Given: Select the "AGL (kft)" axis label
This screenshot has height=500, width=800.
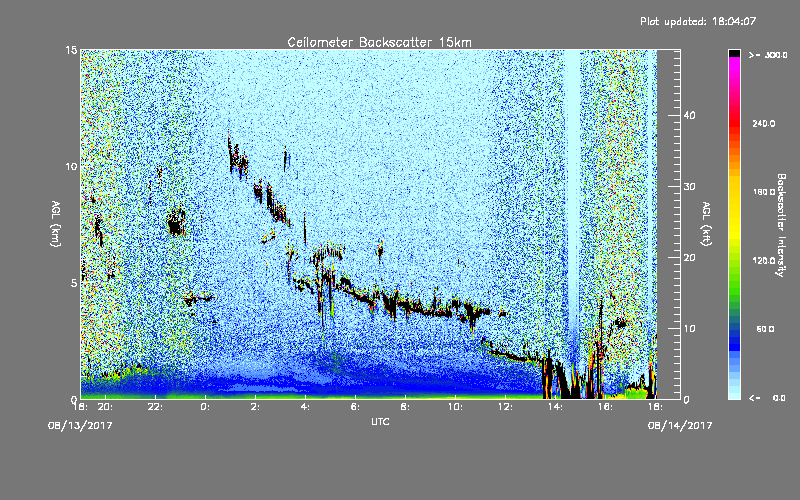Looking at the screenshot, I should 707,224.
